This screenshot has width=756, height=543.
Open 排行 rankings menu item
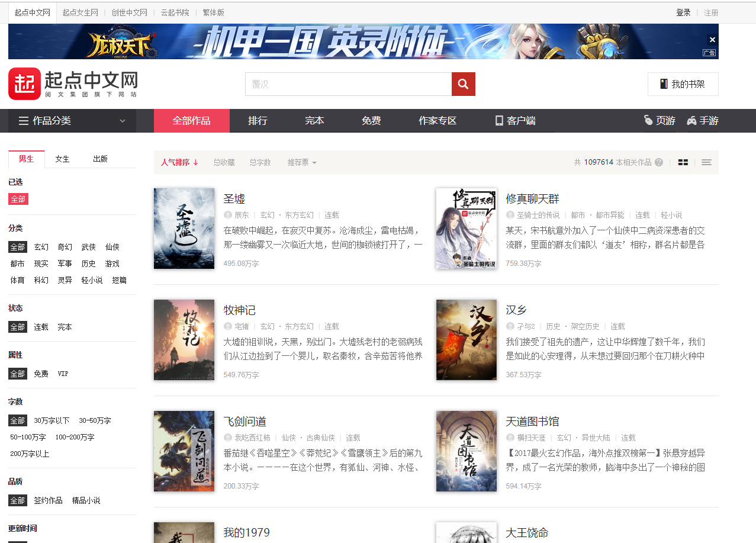pyautogui.click(x=258, y=121)
